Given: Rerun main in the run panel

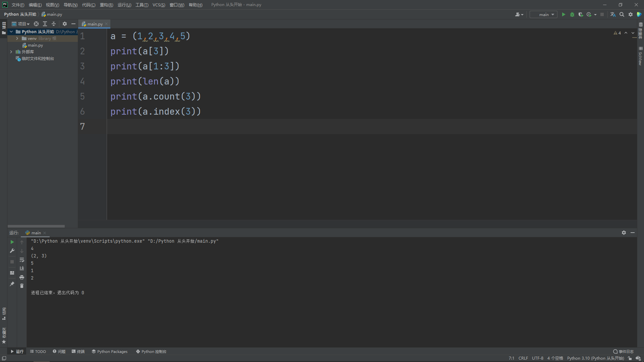Looking at the screenshot, I should point(12,242).
